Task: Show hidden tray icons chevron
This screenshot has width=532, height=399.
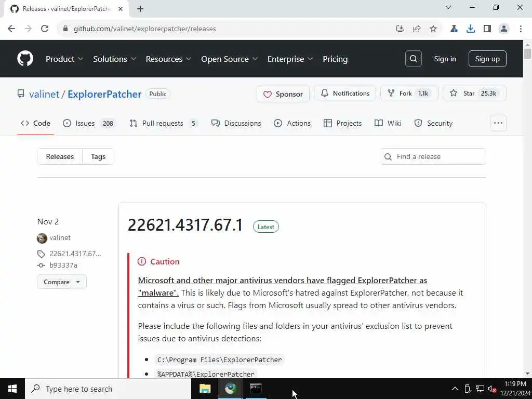Action: [x=455, y=389]
